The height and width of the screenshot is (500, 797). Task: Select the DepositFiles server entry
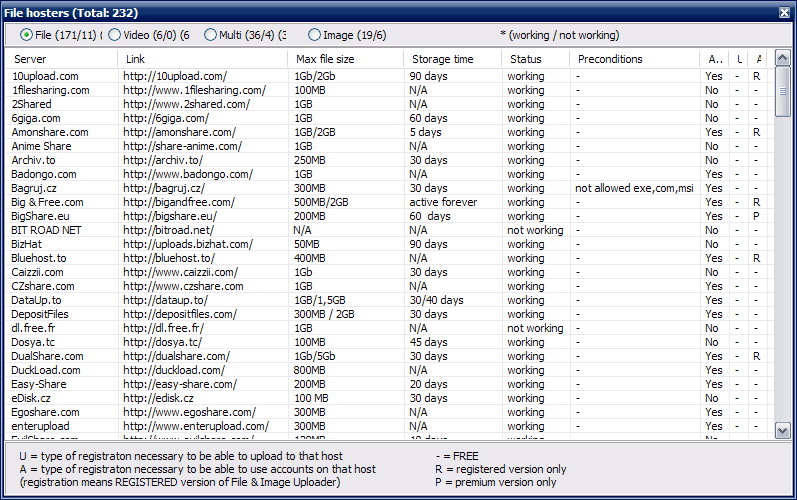tap(40, 314)
